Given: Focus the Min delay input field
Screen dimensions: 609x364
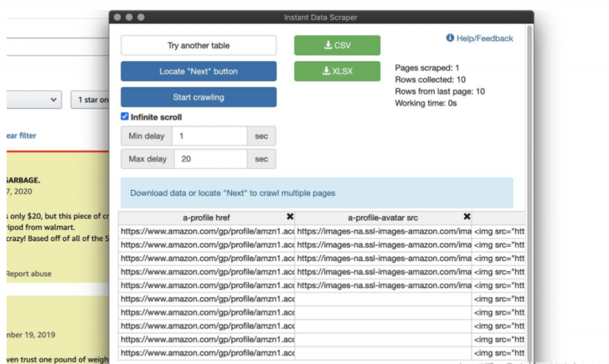Looking at the screenshot, I should click(x=209, y=136).
